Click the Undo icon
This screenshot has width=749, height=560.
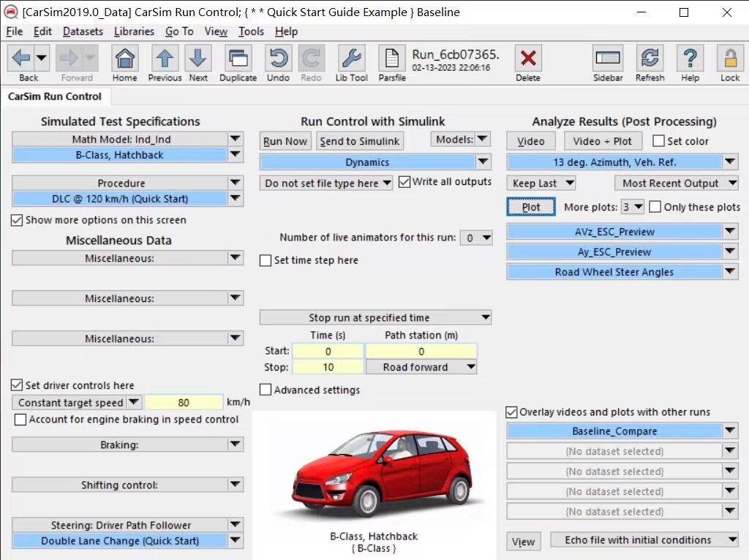278,58
